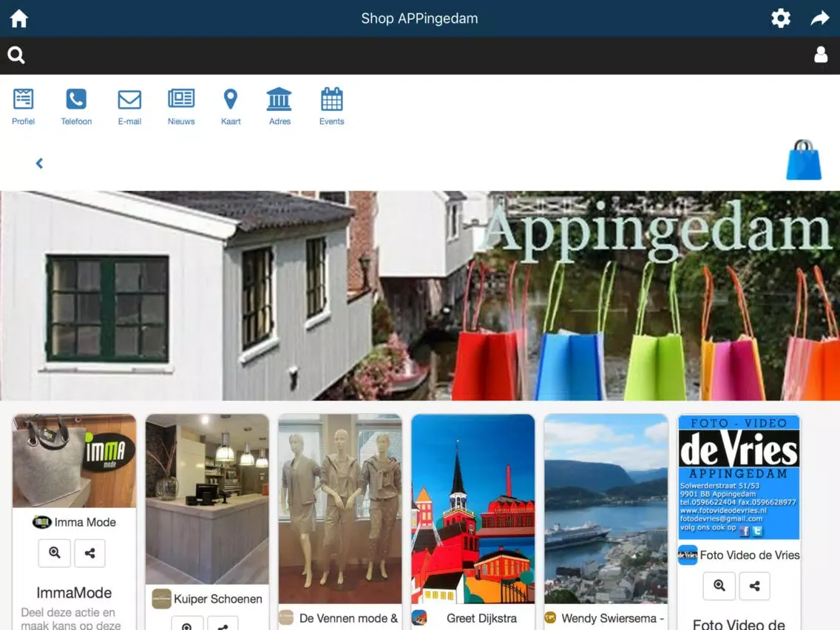Click into the dark search bar

pyautogui.click(x=420, y=55)
